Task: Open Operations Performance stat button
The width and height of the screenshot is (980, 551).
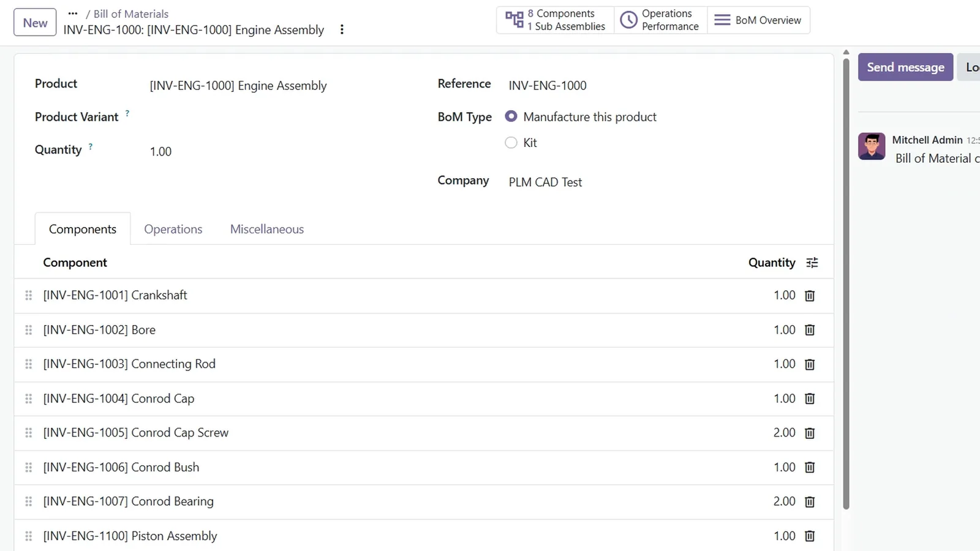Action: 660,20
